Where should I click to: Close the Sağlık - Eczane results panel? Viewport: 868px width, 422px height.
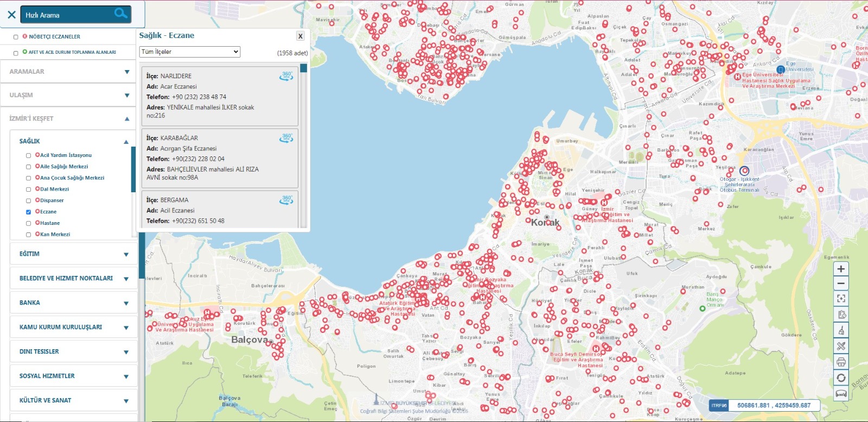pyautogui.click(x=300, y=36)
